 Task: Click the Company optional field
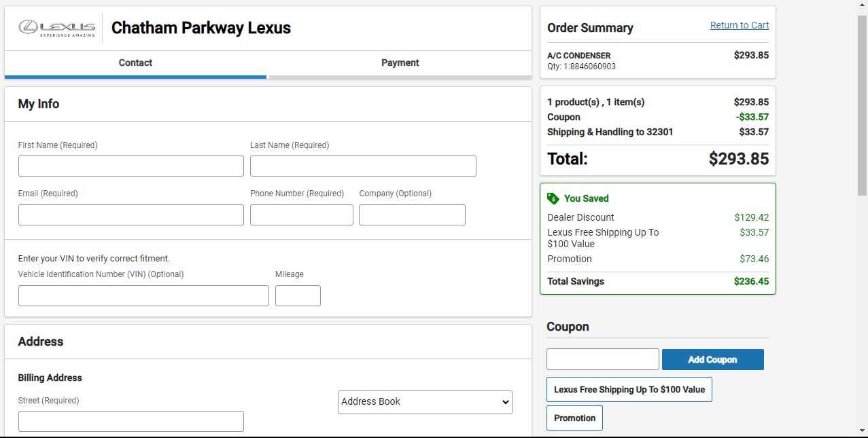coord(412,215)
